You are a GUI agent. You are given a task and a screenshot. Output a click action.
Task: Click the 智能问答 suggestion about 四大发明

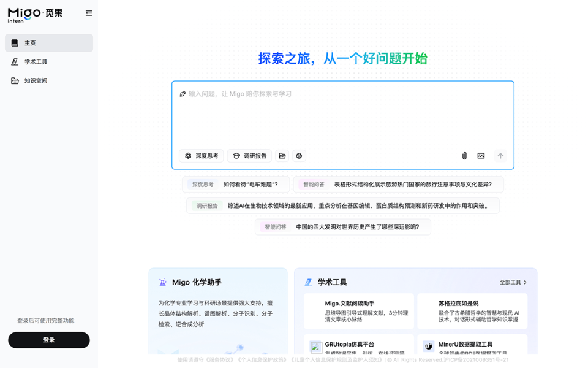point(342,227)
